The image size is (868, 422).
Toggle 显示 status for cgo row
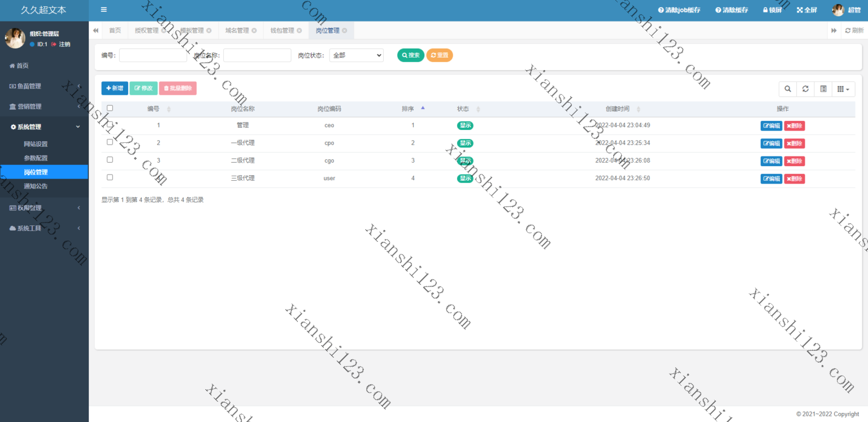coord(465,160)
